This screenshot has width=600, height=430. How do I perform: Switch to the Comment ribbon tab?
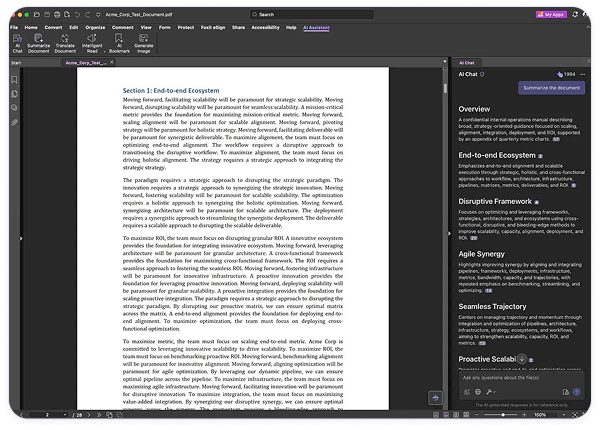coord(122,28)
